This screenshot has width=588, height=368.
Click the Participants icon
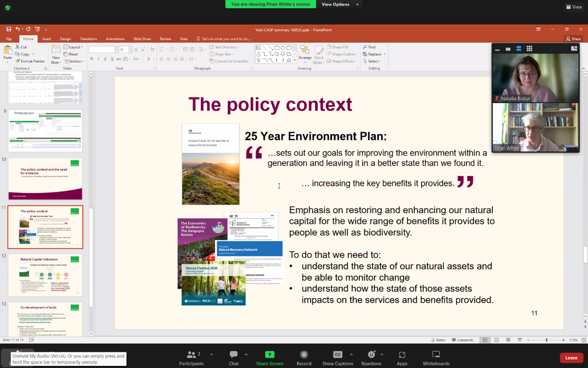[x=191, y=355]
